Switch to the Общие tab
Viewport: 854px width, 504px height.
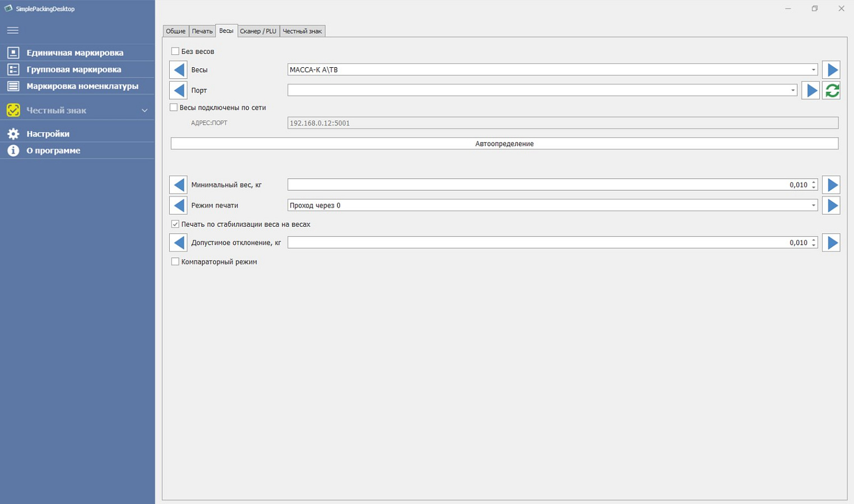pos(176,31)
